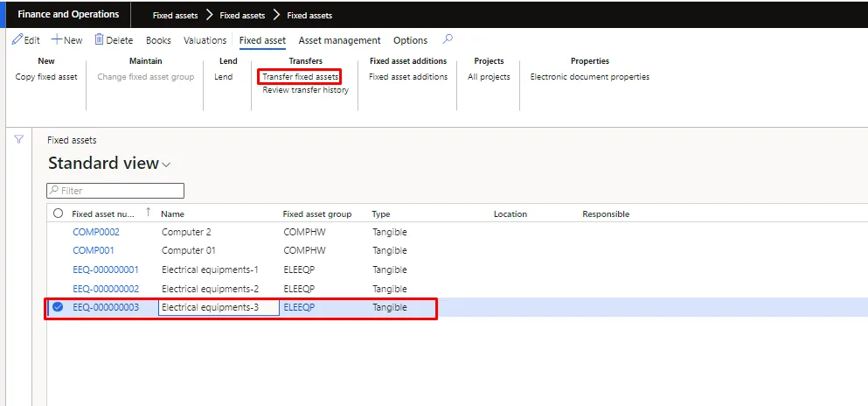Click COMPHW cell in COMP0002 row
This screenshot has height=406, width=868.
[302, 232]
